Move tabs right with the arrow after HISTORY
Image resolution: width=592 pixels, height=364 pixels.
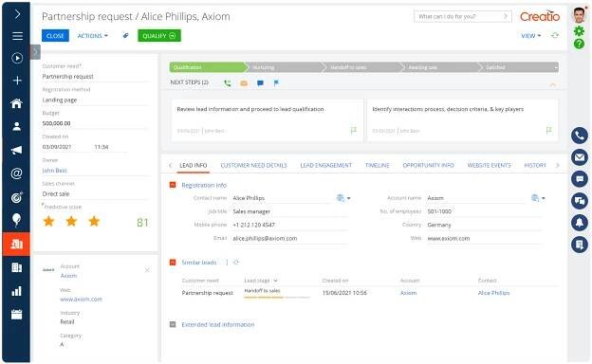[x=558, y=166]
